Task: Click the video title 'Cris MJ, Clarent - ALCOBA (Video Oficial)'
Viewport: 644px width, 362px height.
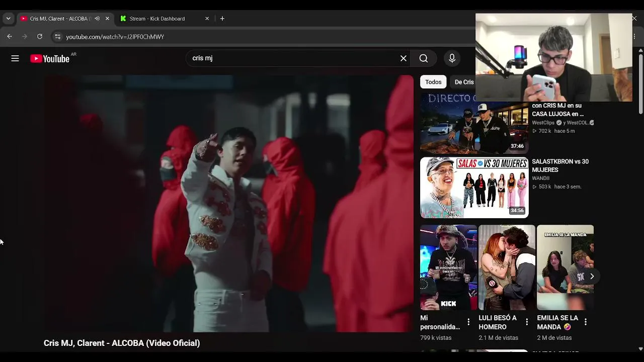Action: 122,343
